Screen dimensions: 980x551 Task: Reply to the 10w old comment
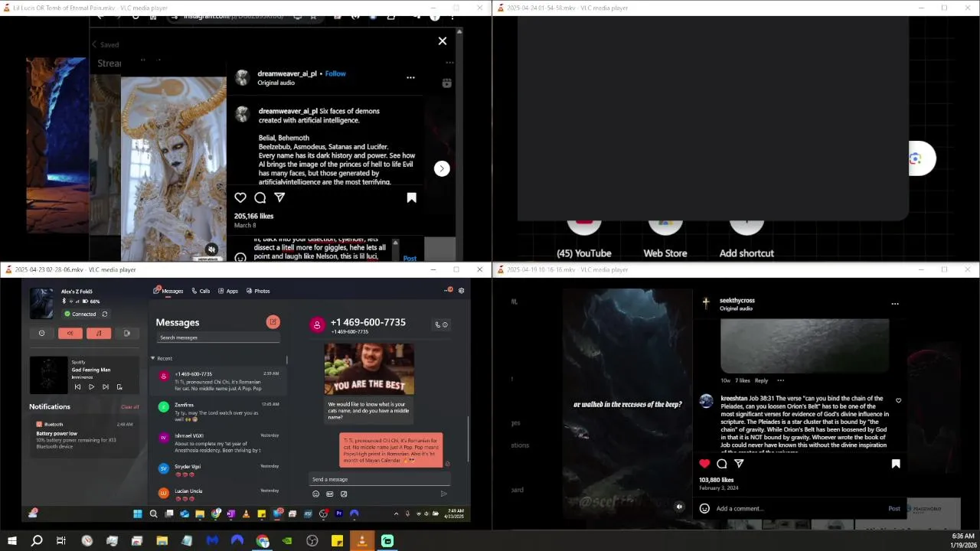click(761, 380)
